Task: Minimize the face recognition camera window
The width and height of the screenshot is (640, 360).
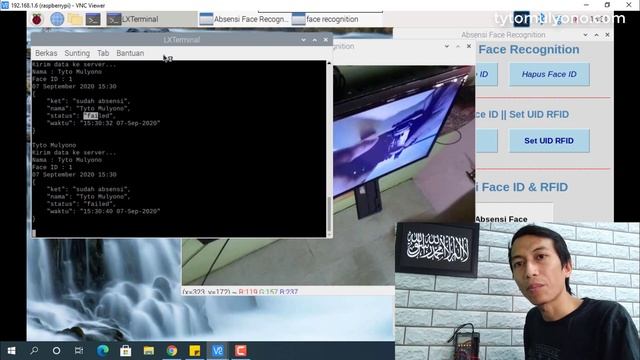Action: [447, 46]
